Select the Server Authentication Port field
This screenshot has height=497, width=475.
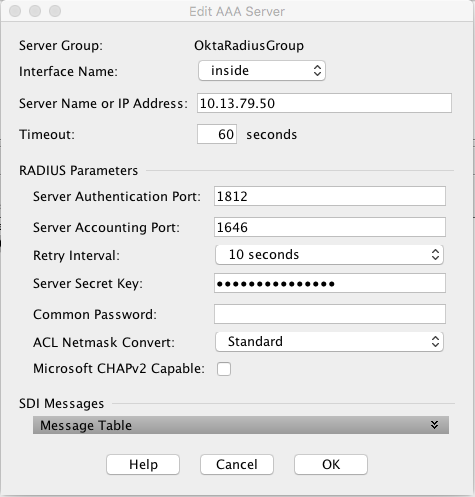[330, 196]
